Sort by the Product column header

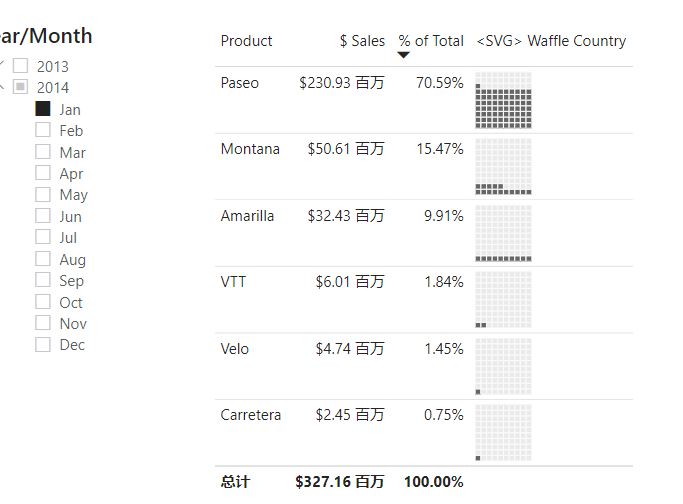click(x=246, y=41)
